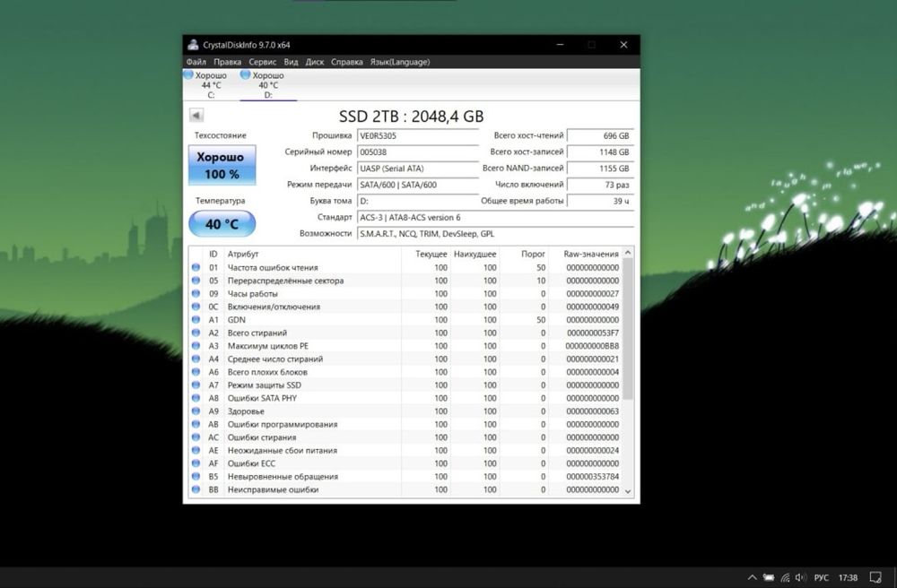Click the status icon for Включения/отключения row
Viewport: 897px width, 588px height.
click(x=196, y=307)
